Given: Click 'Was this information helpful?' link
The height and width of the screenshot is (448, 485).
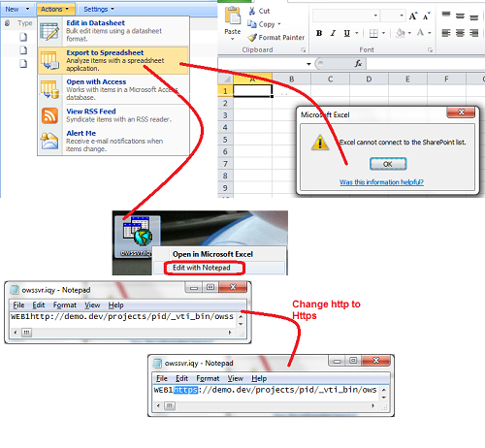Looking at the screenshot, I should tap(381, 182).
